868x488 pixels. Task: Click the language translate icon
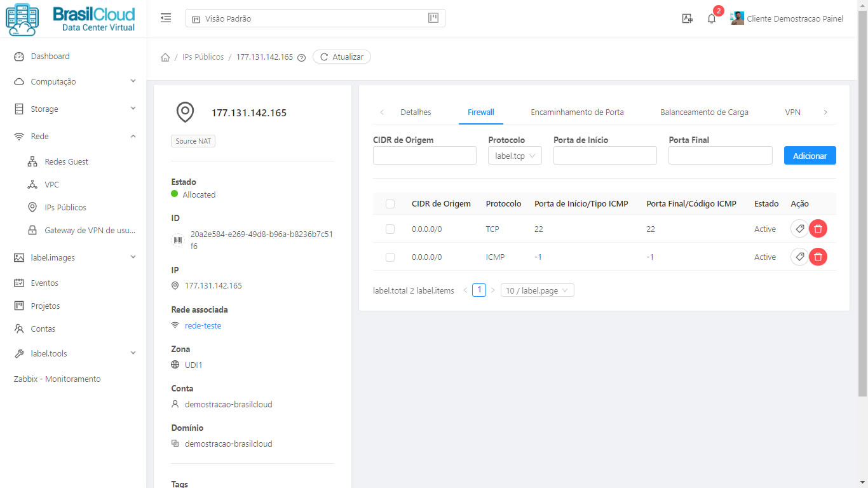[x=687, y=19]
